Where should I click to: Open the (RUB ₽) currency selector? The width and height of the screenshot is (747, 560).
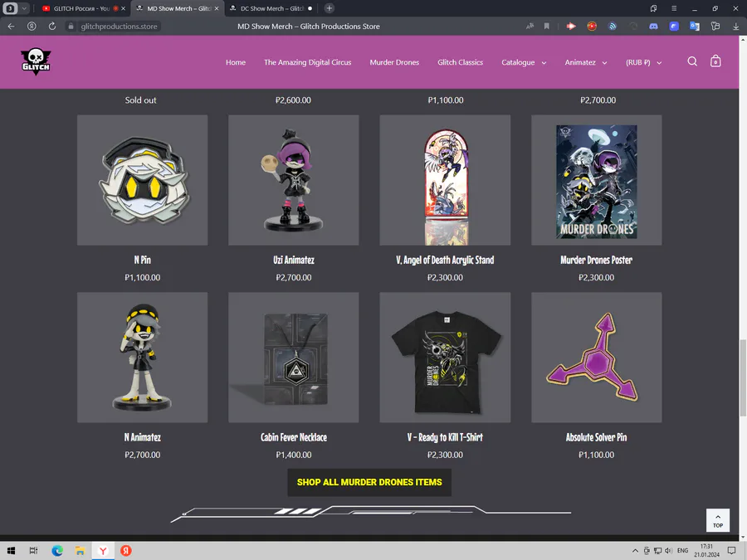tap(643, 62)
